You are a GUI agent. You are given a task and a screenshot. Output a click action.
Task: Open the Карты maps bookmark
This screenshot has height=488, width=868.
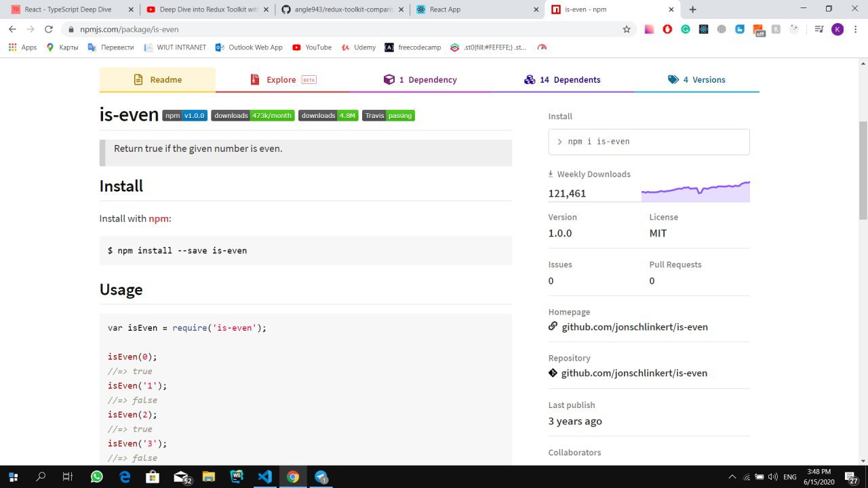click(62, 47)
